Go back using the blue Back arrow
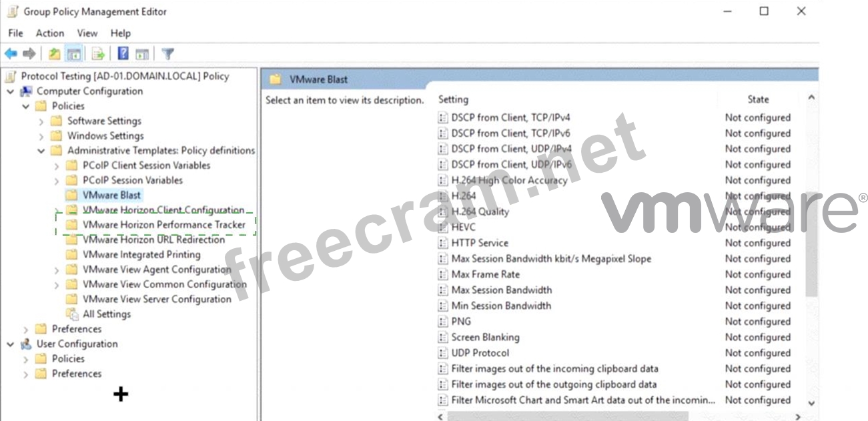This screenshot has width=868, height=421. tap(11, 54)
